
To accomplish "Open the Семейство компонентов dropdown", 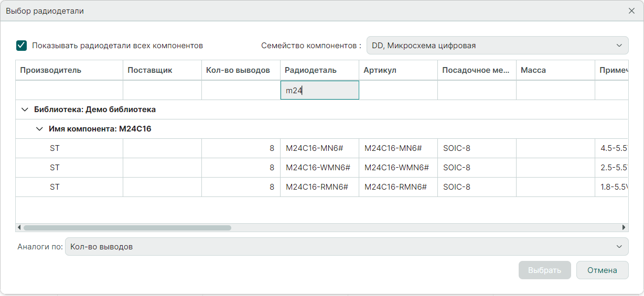I will (x=497, y=46).
